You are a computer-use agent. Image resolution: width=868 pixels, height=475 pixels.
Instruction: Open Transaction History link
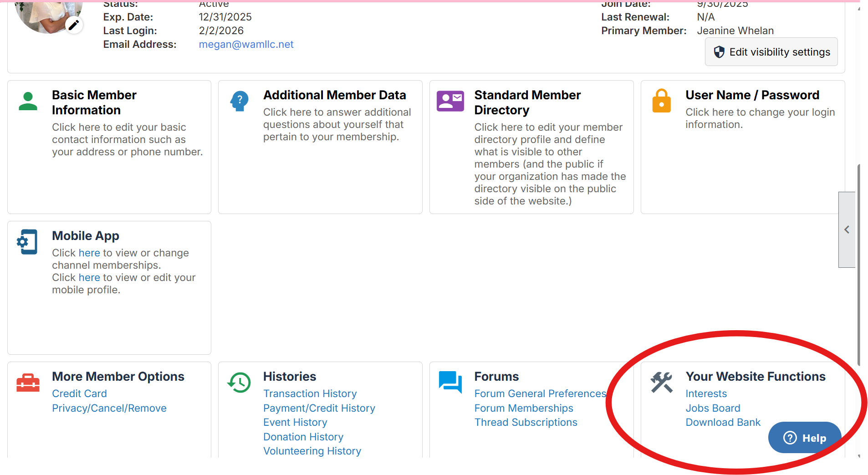310,393
